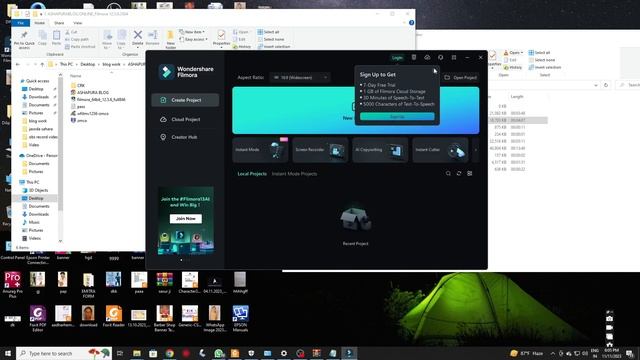Open the Instant Mode card
Viewport: 640px width, 360px height.
pyautogui.click(x=260, y=150)
